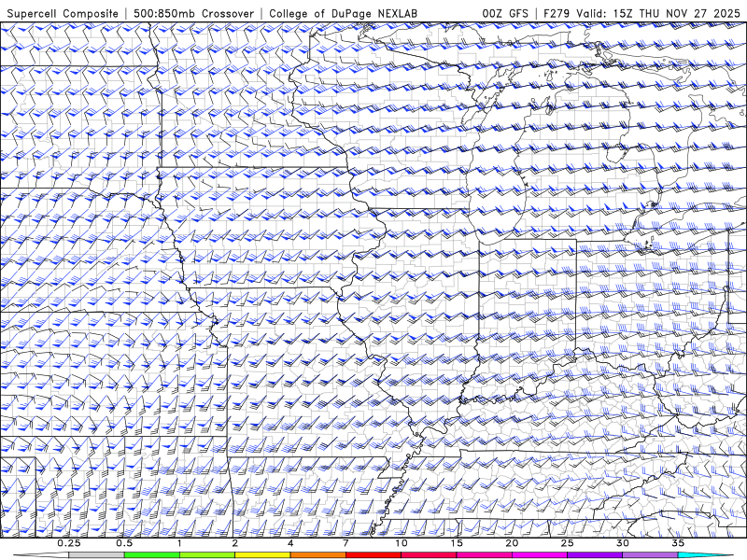Image resolution: width=747 pixels, height=560 pixels.
Task: Click the legend value 4
Action: tap(290, 543)
